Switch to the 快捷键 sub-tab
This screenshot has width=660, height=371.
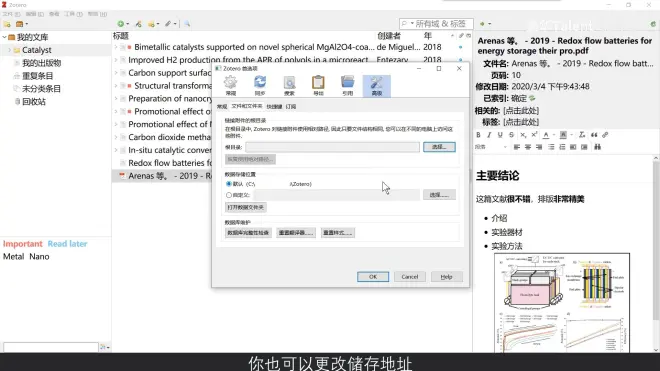(x=274, y=107)
